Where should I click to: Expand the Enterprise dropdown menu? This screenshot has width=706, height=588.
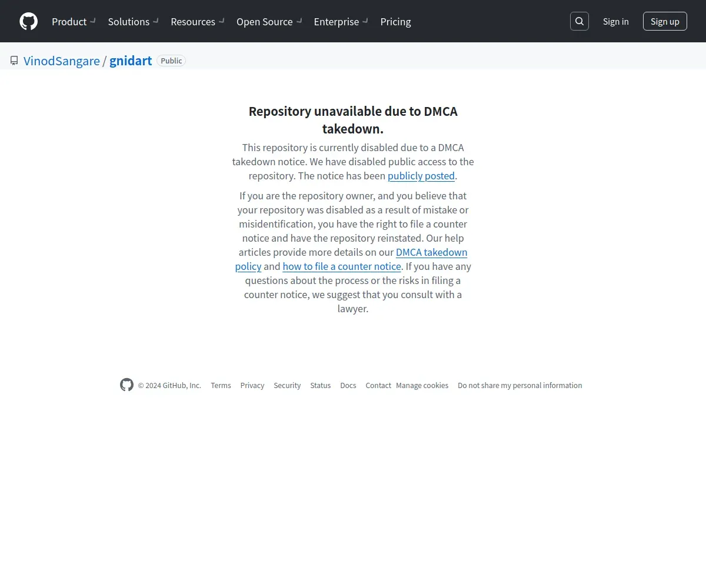coord(341,22)
